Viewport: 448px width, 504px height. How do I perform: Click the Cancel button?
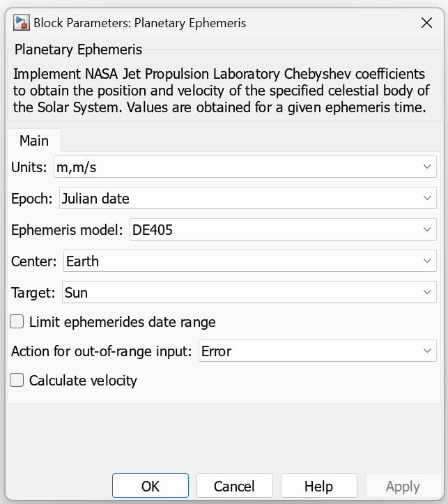click(x=234, y=487)
